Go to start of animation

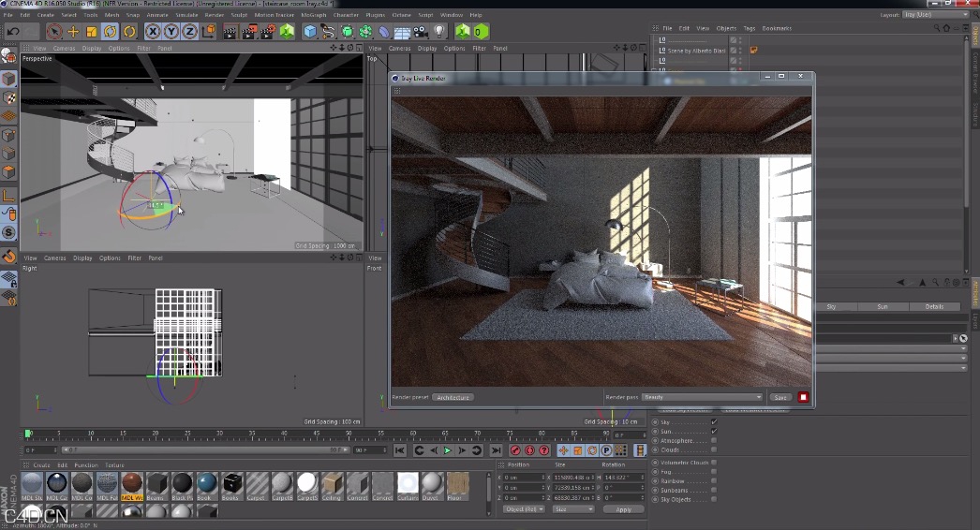coord(400,450)
